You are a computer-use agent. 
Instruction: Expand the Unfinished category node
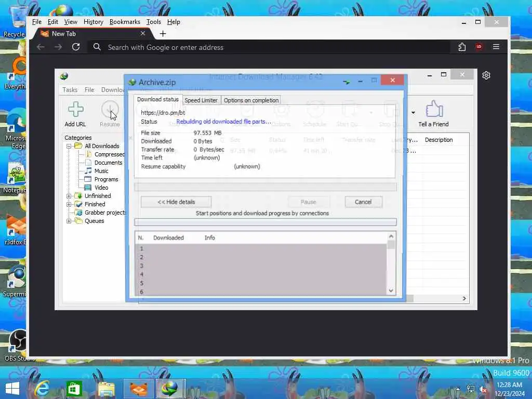pos(69,196)
